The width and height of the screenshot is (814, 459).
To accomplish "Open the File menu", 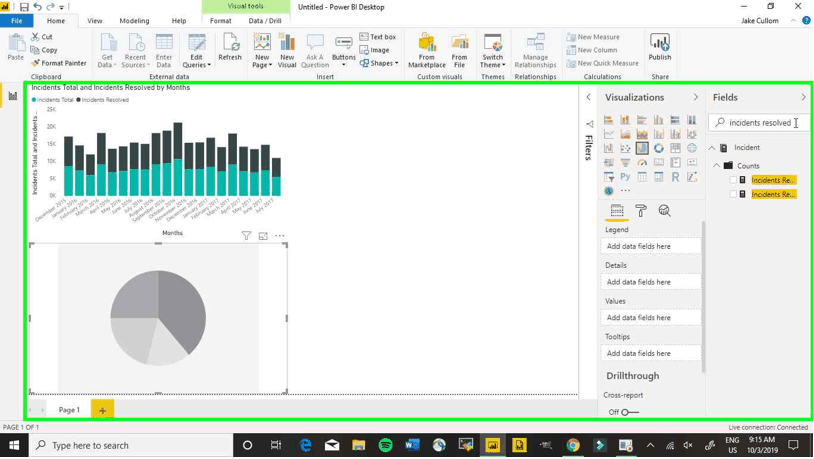I will [17, 21].
